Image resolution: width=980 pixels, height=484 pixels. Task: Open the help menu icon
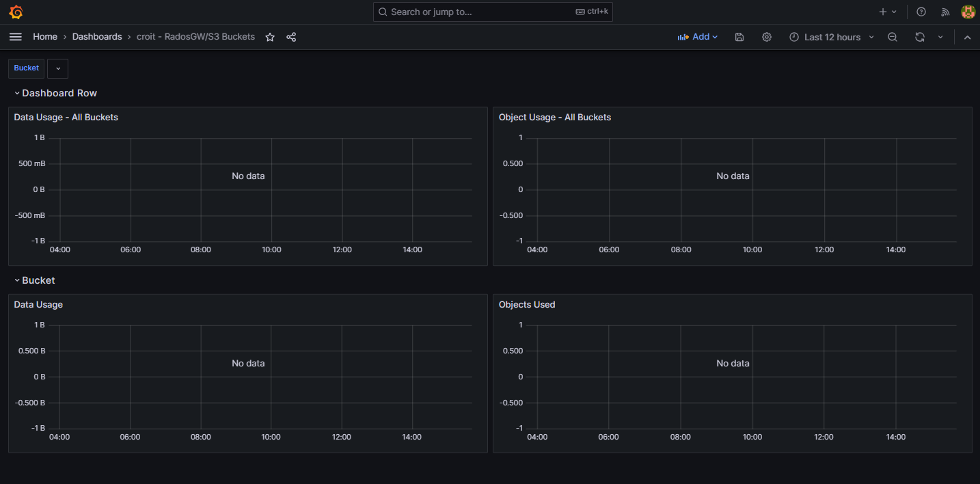click(x=921, y=12)
